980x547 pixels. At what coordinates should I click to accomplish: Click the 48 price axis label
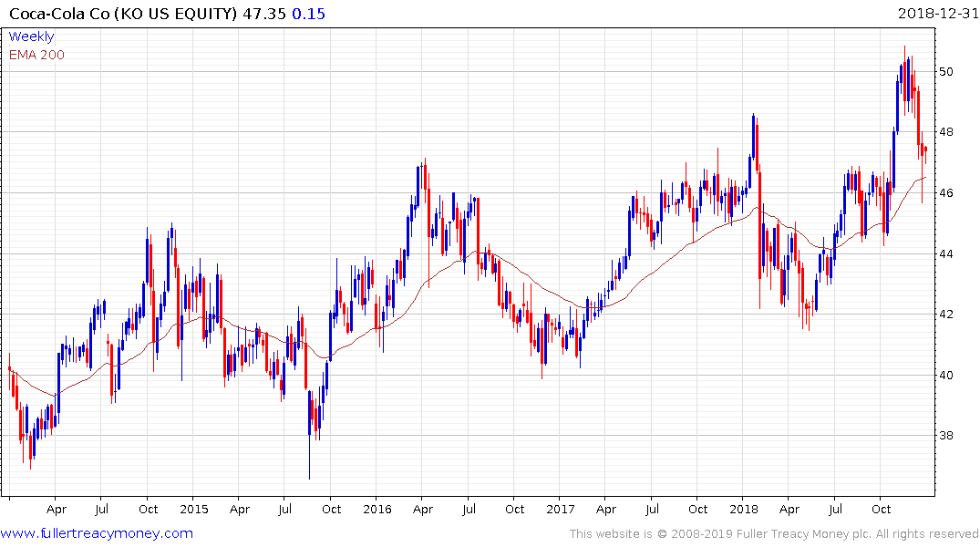pos(945,132)
